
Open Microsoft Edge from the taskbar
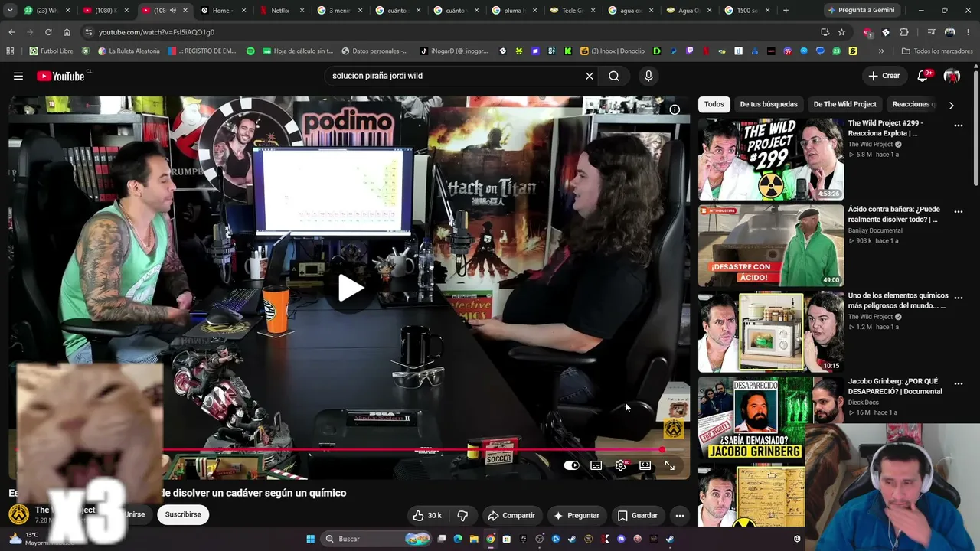pyautogui.click(x=458, y=539)
